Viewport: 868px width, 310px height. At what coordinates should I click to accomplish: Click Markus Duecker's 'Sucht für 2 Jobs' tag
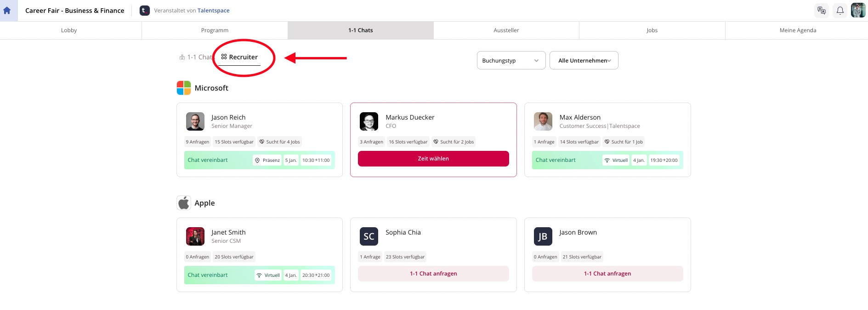pos(454,142)
